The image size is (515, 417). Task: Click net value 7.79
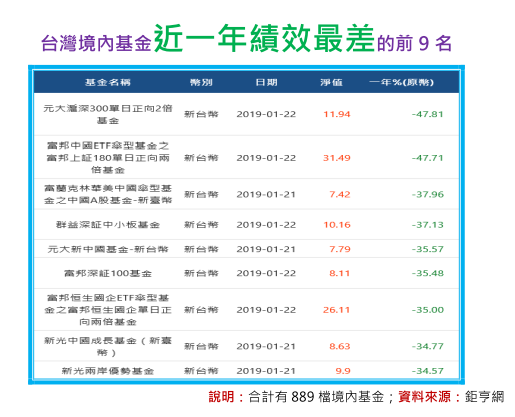click(340, 249)
